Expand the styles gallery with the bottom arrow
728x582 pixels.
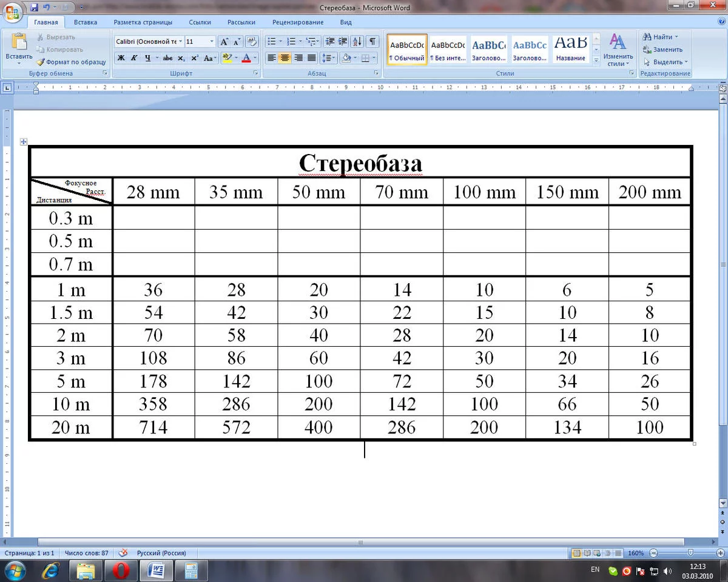pyautogui.click(x=596, y=60)
